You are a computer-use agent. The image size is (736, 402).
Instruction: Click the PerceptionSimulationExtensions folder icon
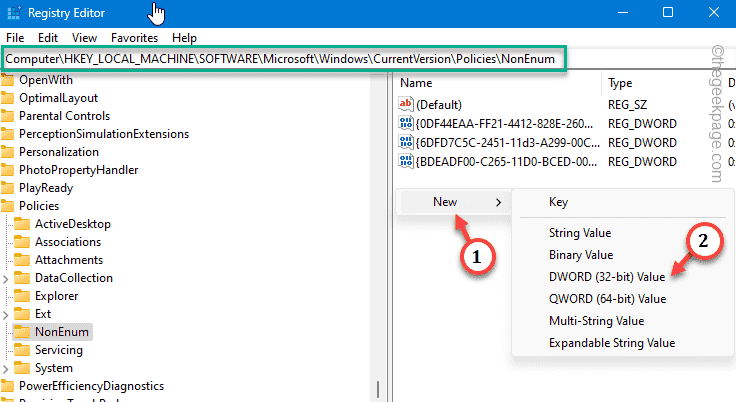click(x=7, y=134)
